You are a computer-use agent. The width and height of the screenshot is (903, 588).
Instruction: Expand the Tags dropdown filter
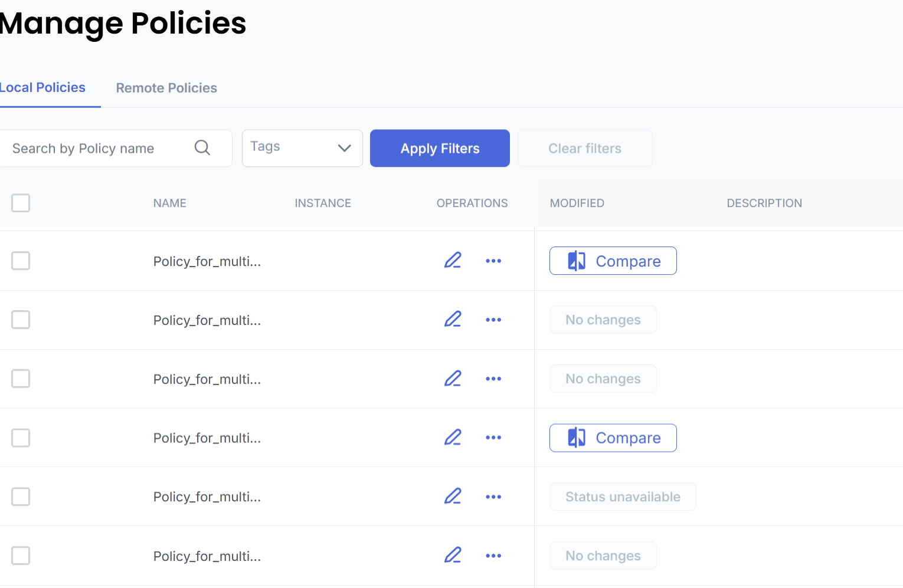click(x=302, y=148)
